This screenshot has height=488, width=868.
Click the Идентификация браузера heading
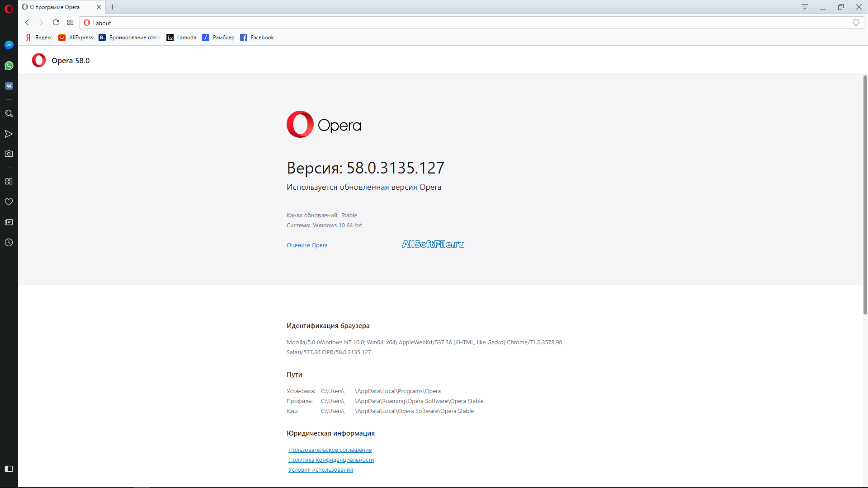click(328, 326)
